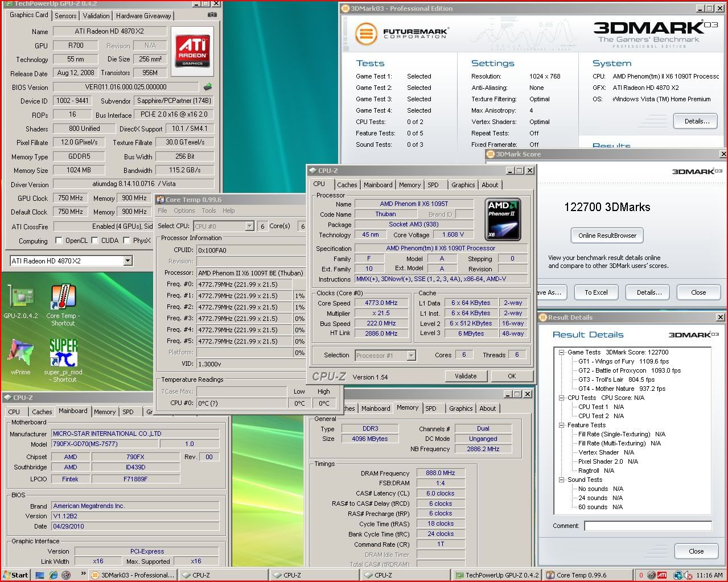The image size is (728, 582).
Task: Switch to TechPowerUp GPU-Z 0.4.2 taskbar button
Action: point(497,575)
